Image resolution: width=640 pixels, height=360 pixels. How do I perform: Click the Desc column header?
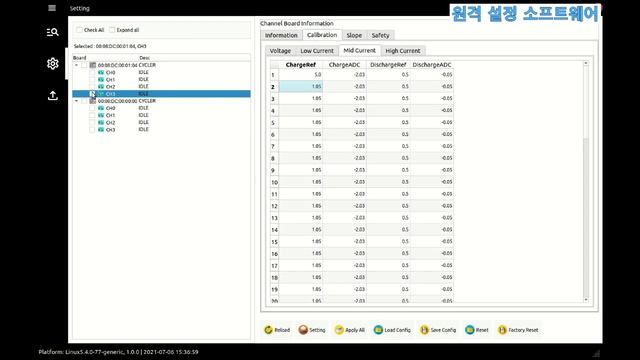(x=194, y=58)
